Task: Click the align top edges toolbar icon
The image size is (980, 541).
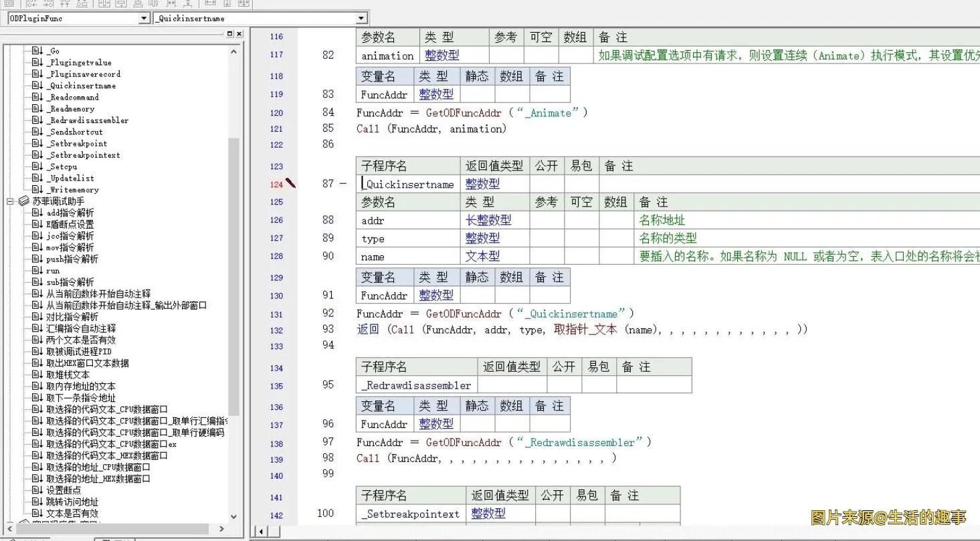Action: pos(64,4)
